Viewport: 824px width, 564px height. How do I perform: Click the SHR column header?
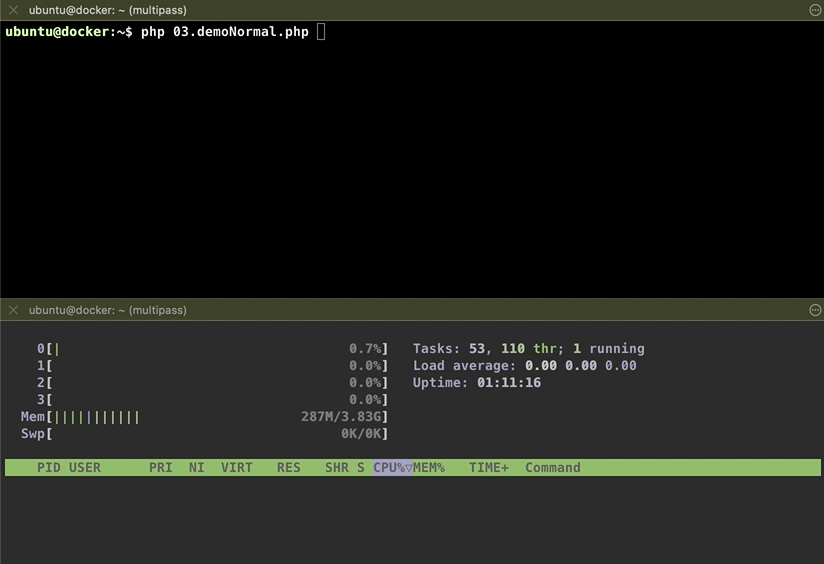click(336, 467)
